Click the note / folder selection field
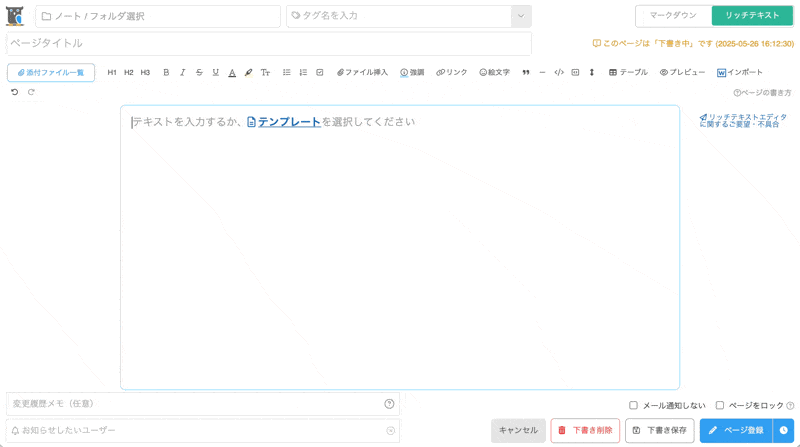The image size is (800, 447). pyautogui.click(x=158, y=16)
